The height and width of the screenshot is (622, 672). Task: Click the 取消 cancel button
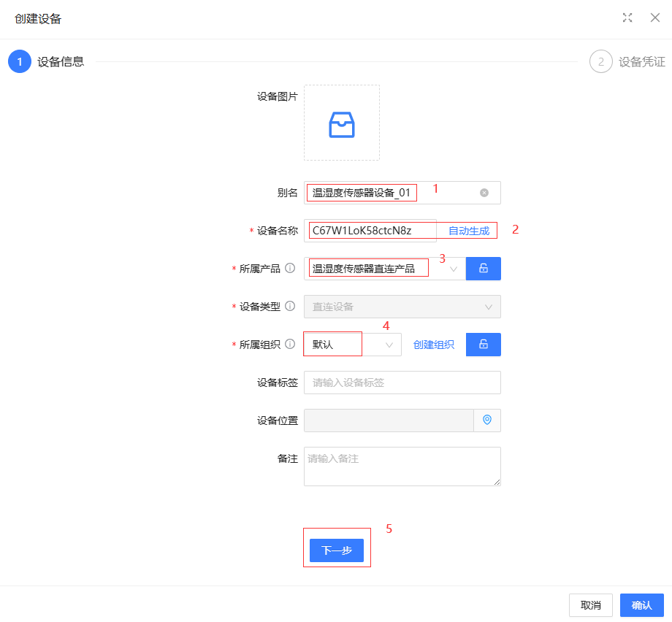pos(590,605)
